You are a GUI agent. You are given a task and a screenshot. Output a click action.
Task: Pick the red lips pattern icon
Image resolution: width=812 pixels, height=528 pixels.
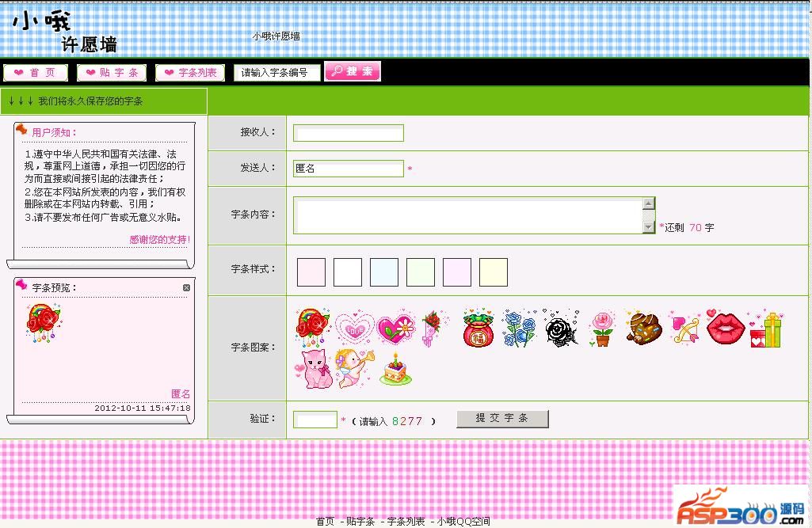tap(726, 327)
